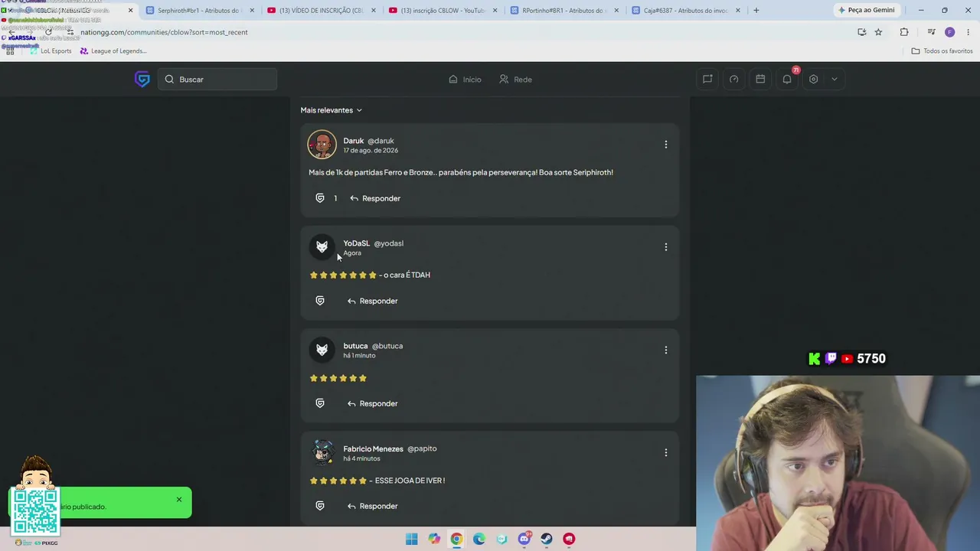Like YoDaSL's comment
The height and width of the screenshot is (551, 980).
(320, 301)
